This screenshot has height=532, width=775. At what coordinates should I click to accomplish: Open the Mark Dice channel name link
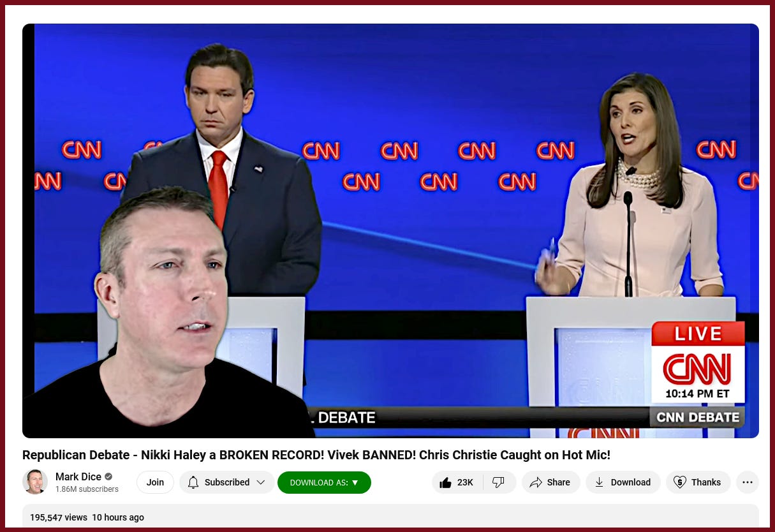click(x=78, y=477)
